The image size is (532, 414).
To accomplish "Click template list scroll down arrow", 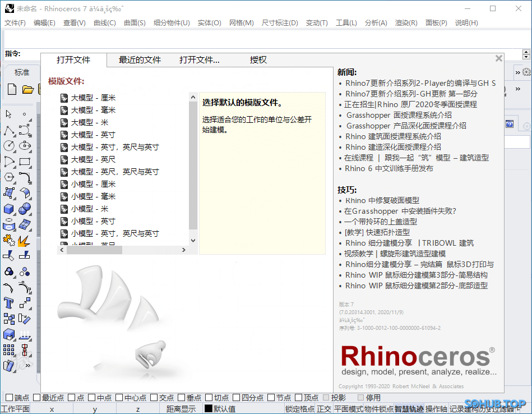I will (193, 241).
